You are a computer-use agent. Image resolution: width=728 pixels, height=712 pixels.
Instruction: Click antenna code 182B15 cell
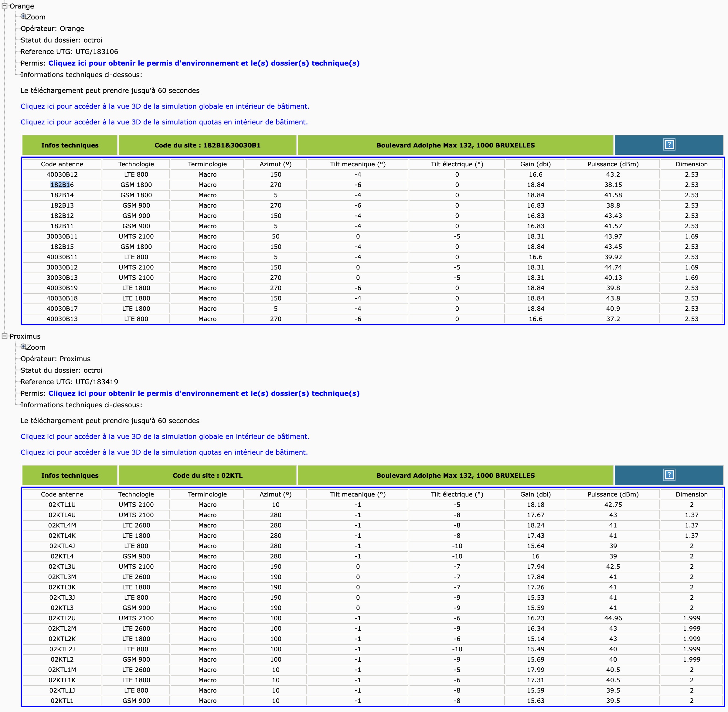click(62, 246)
